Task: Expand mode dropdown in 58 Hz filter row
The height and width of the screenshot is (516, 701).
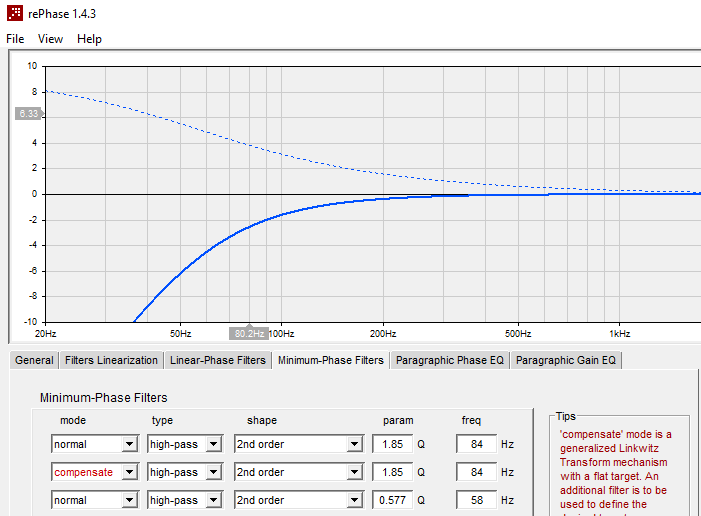Action: [x=130, y=500]
